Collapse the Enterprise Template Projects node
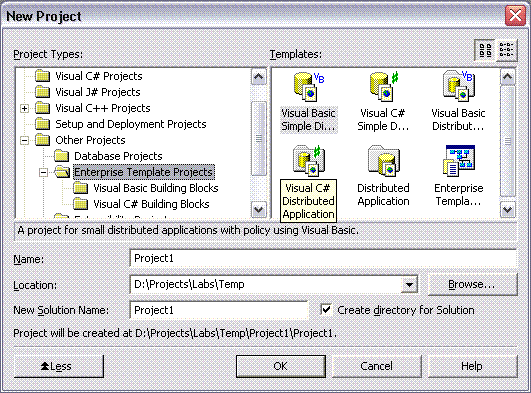 (43, 172)
